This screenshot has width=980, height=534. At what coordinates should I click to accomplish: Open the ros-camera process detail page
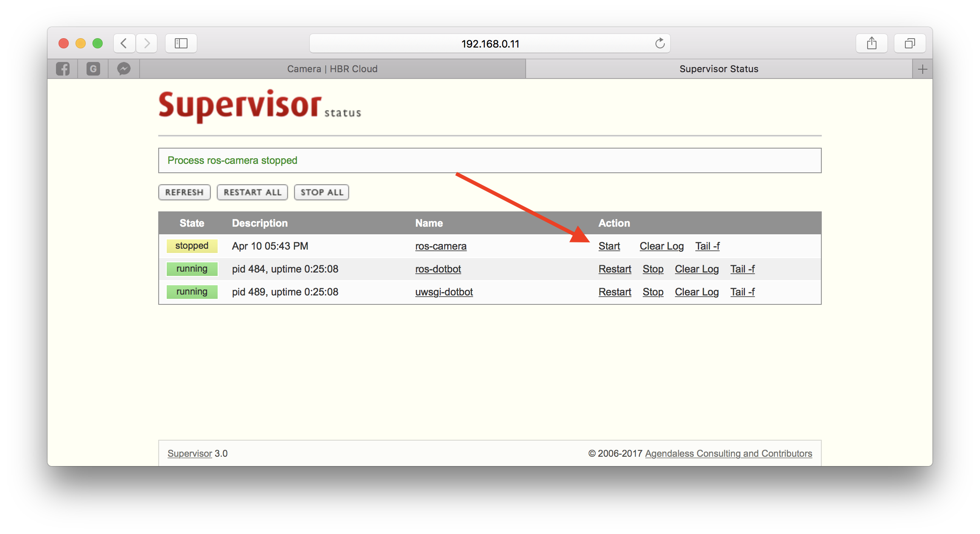(x=440, y=245)
